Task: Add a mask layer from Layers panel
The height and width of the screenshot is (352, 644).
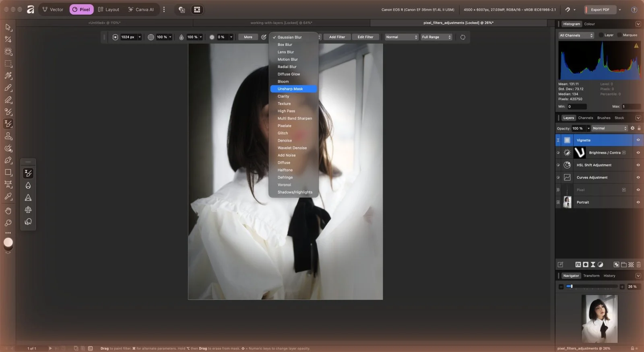Action: click(586, 264)
